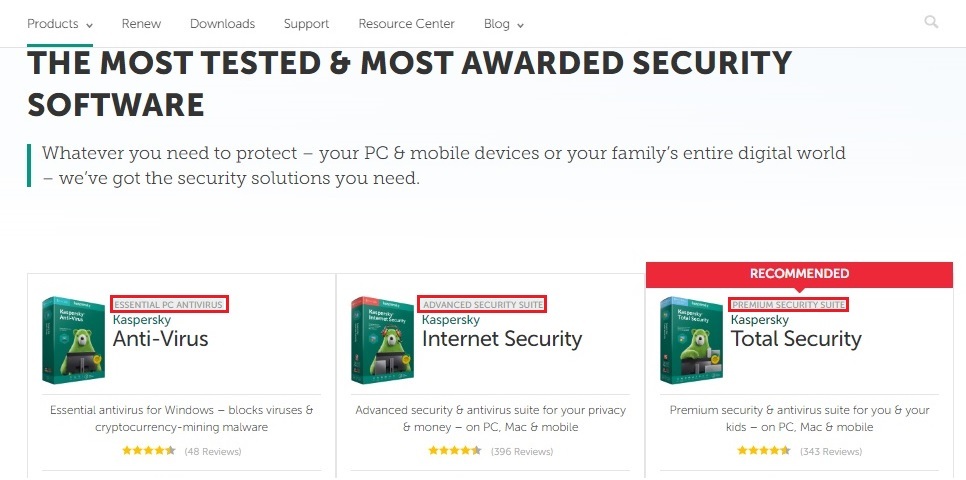Click the search magnifier icon
Screen dimensions: 966x480
point(932,22)
